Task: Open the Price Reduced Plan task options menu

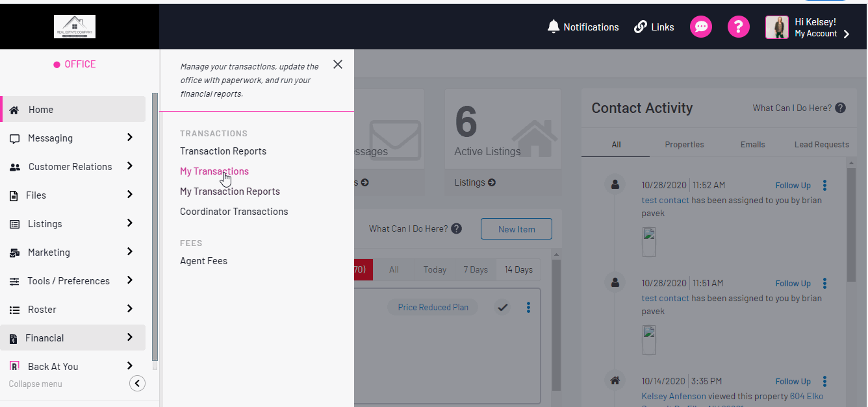Action: coord(528,308)
